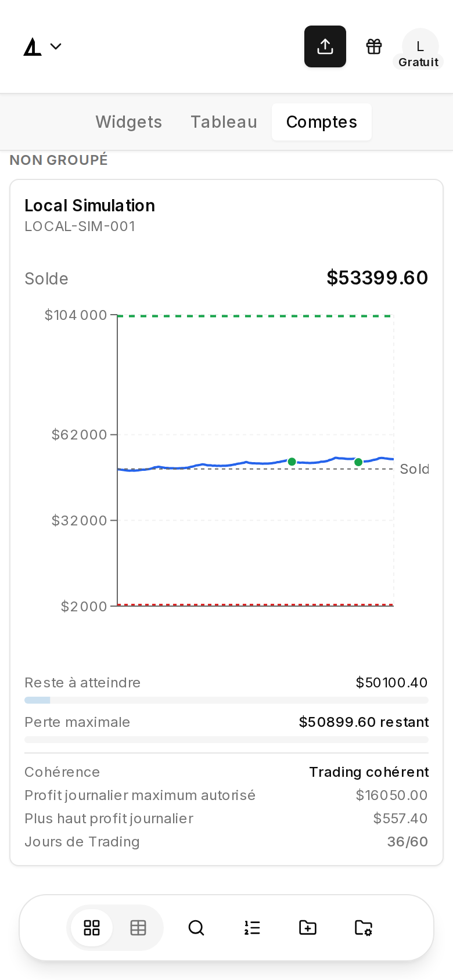Expand the chevron next to the logo

(56, 46)
